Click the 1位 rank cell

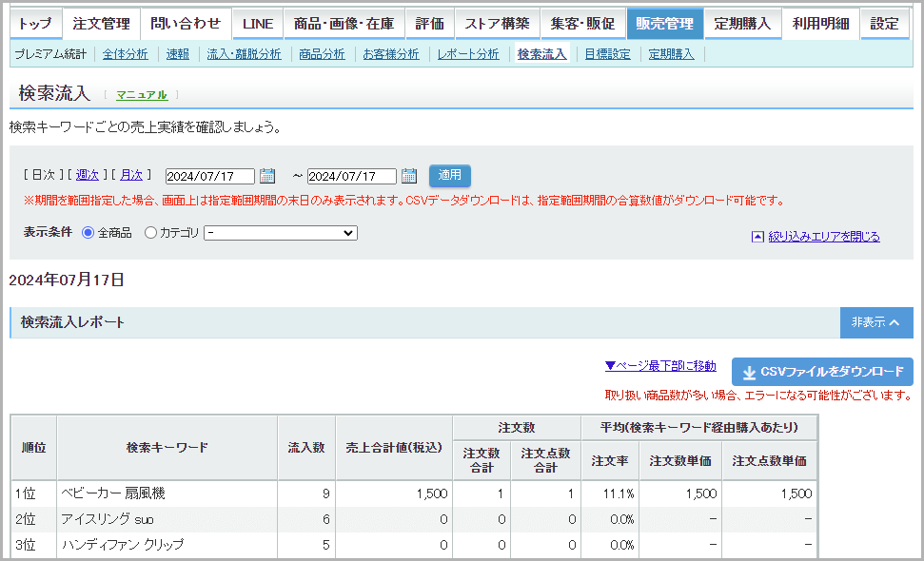(x=33, y=493)
